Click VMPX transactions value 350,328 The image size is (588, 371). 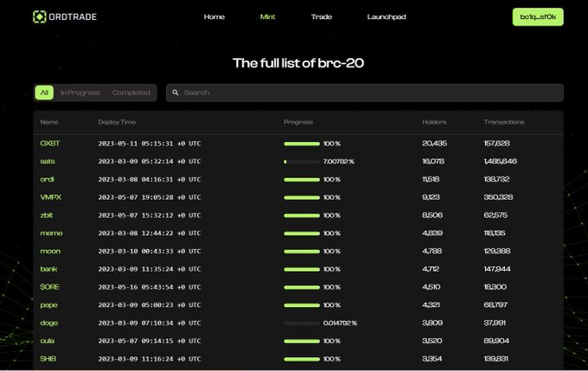tap(498, 197)
